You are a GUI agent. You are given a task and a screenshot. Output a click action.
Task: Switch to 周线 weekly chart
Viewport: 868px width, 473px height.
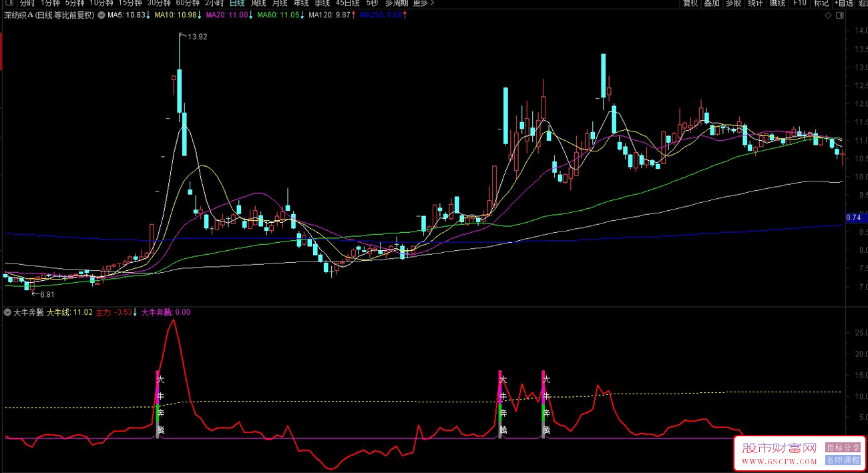[x=258, y=3]
